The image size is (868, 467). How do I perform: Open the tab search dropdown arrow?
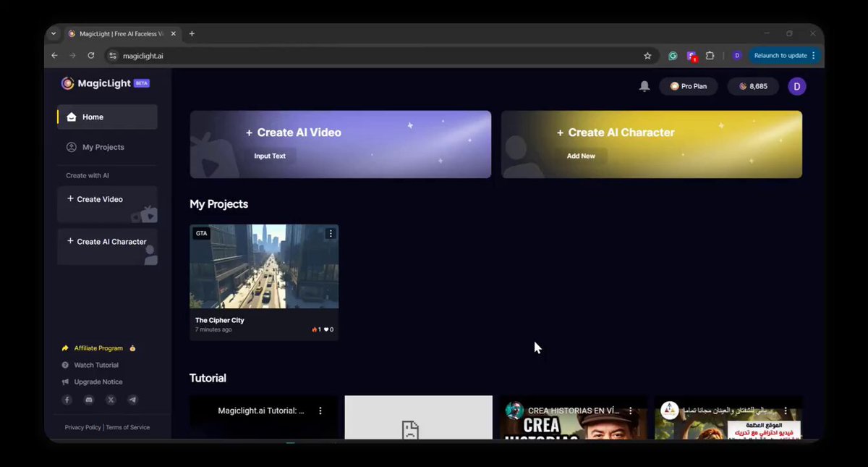point(54,33)
